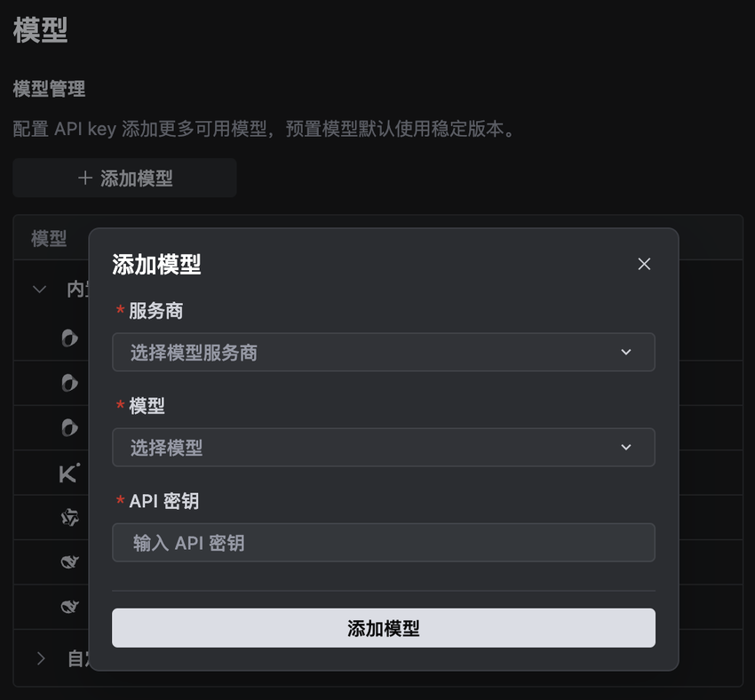Click the first Doubao model icon

pos(69,338)
